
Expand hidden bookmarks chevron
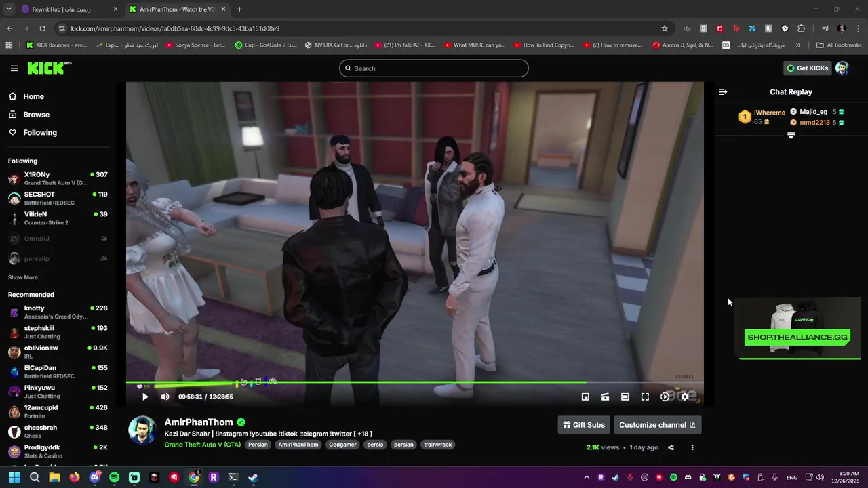tap(798, 45)
